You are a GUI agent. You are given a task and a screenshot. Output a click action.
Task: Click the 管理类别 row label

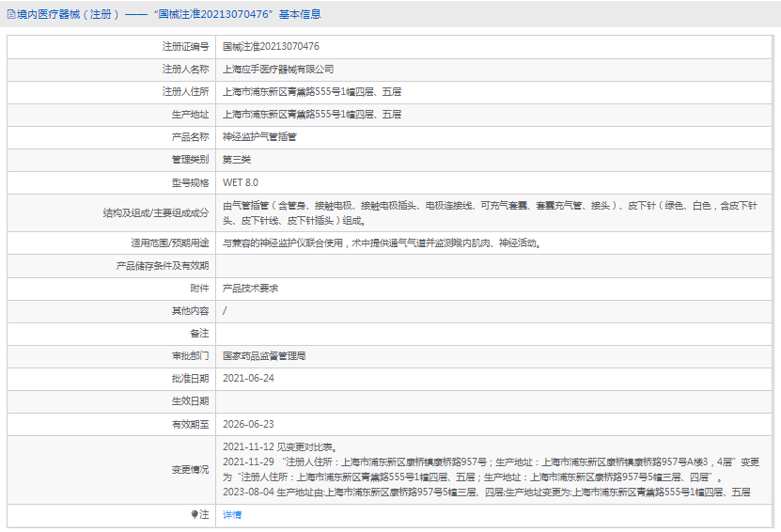point(190,160)
